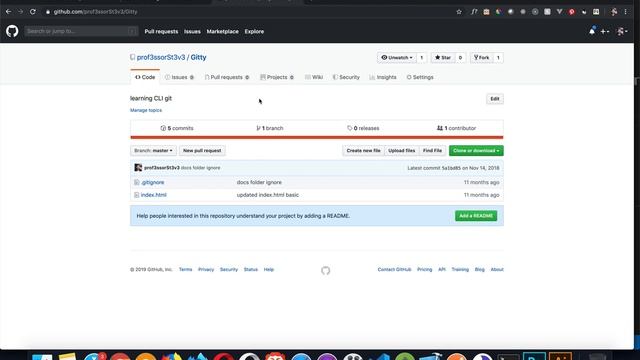Switch to the Projects tab

(277, 77)
